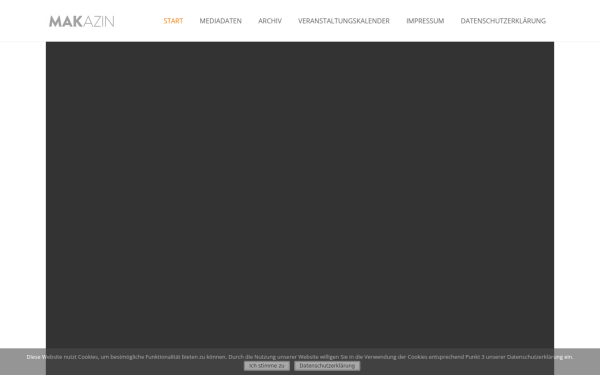Click the MAKAZIN logo
This screenshot has width=600, height=375.
point(82,21)
